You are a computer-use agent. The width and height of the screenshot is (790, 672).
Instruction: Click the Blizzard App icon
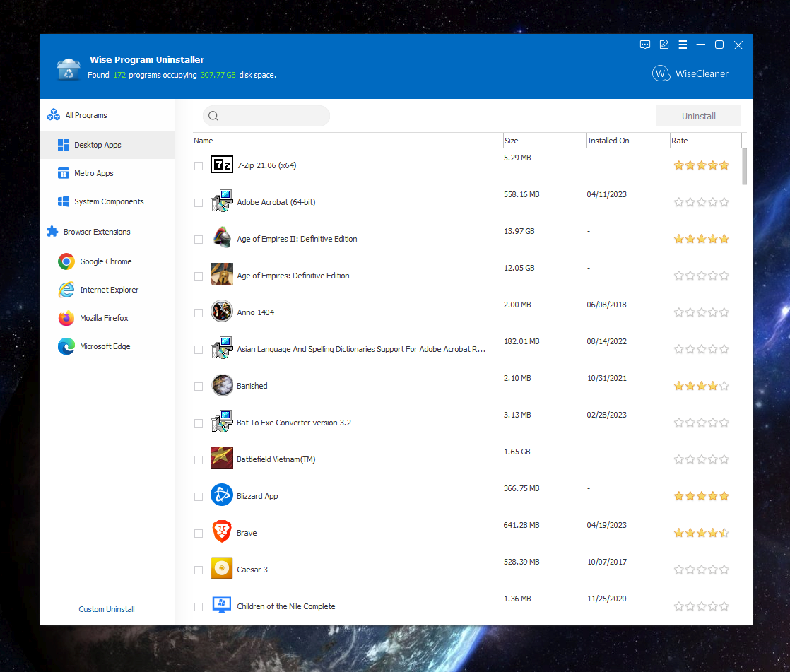222,495
